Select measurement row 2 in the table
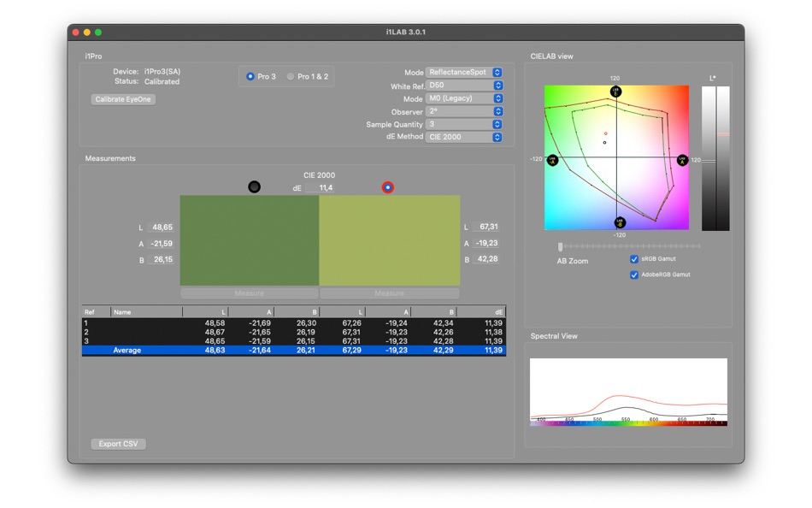The width and height of the screenshot is (812, 508). point(294,332)
